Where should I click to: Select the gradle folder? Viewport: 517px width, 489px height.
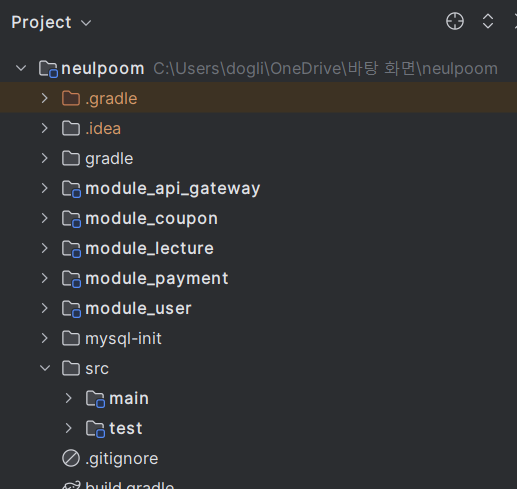[x=109, y=158]
